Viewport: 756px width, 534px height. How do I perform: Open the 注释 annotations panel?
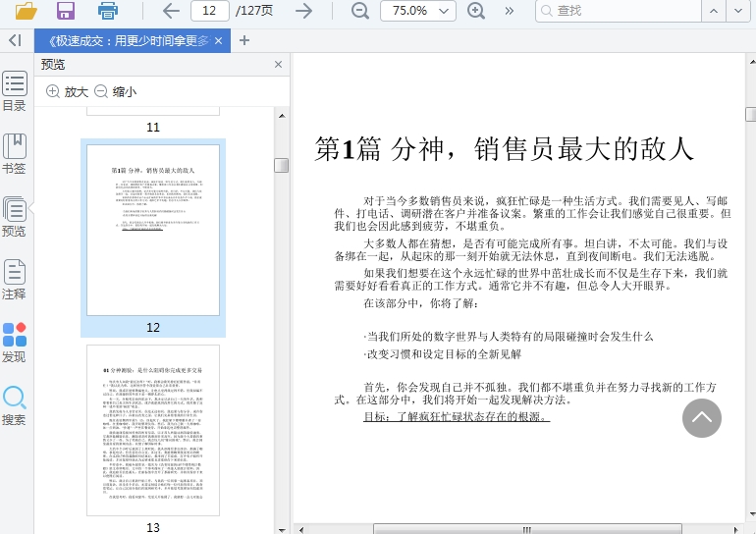(x=15, y=280)
